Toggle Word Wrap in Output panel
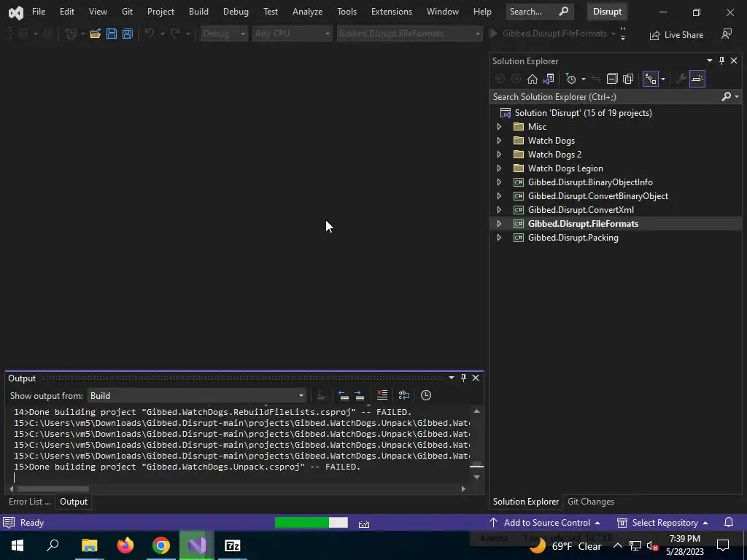The image size is (747, 560). tap(404, 395)
